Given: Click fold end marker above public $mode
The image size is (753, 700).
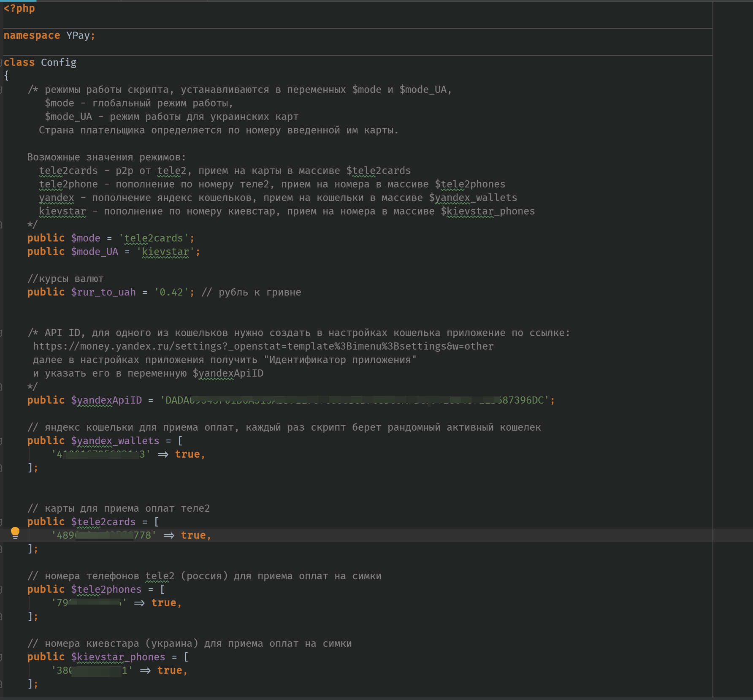Looking at the screenshot, I should (x=1, y=225).
